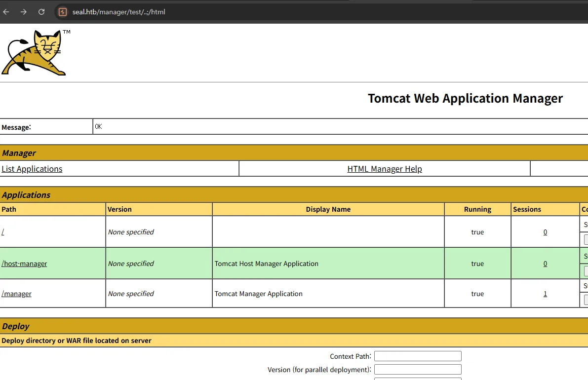Click the 'Display Name' column header
The width and height of the screenshot is (588, 380).
pos(328,209)
